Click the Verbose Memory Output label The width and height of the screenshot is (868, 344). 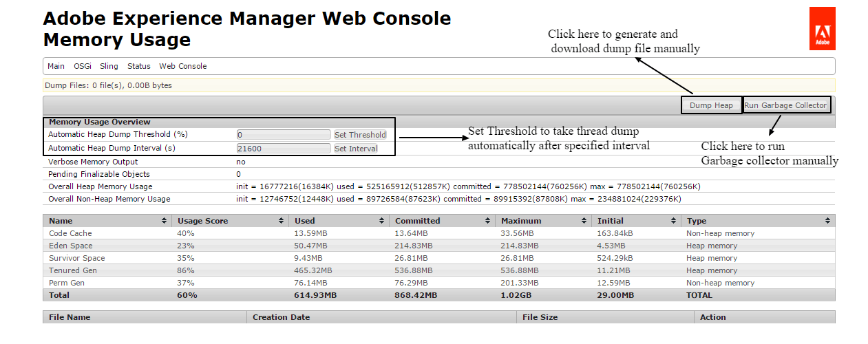coord(93,162)
